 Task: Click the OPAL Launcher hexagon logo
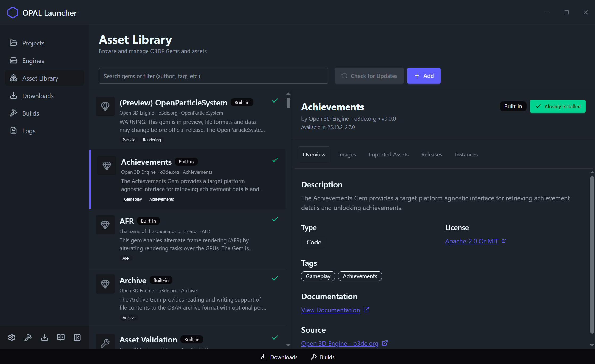[12, 12]
